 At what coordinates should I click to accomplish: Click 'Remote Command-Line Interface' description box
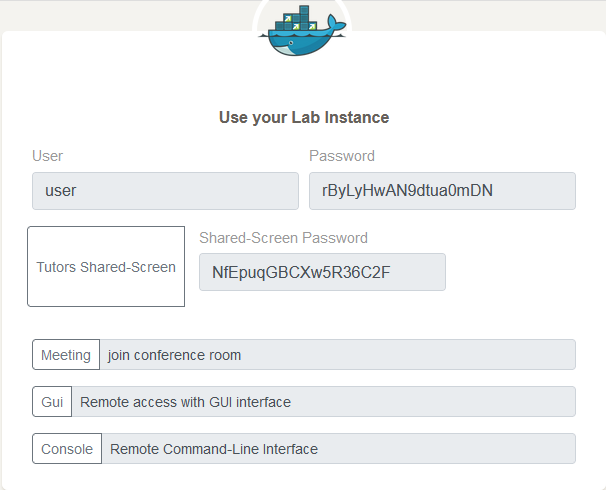[339, 449]
